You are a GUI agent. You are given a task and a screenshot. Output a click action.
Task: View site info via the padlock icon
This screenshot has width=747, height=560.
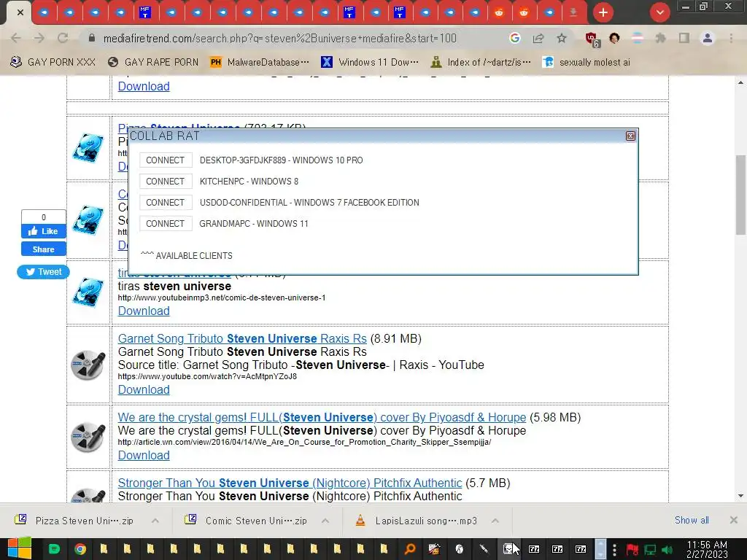tap(92, 38)
